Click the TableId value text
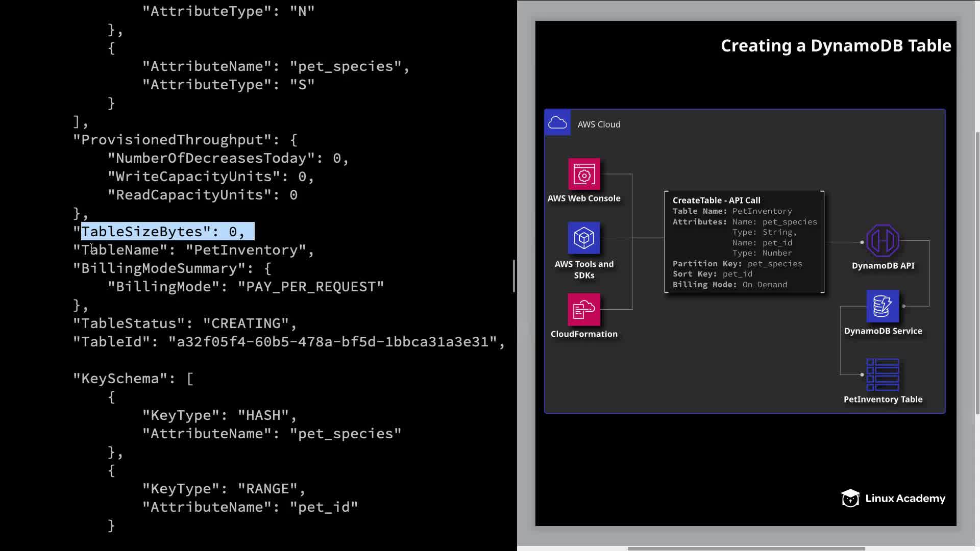Viewport: 980px width, 551px height. pos(333,342)
